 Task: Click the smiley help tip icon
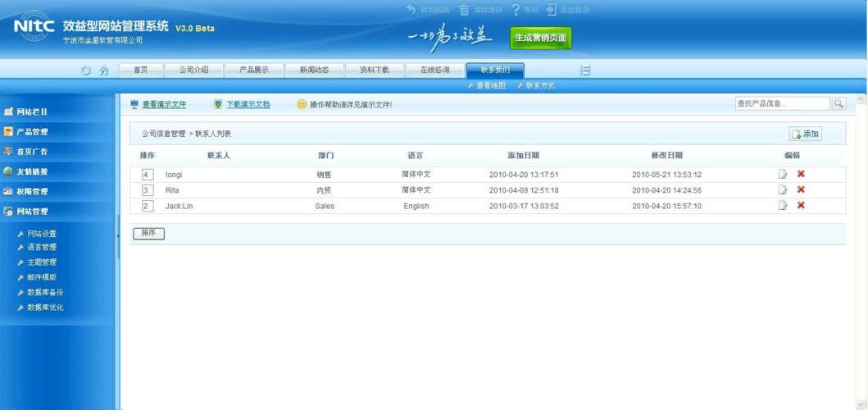coord(302,104)
